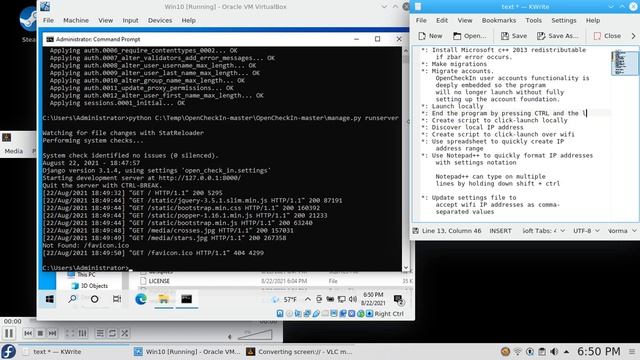Open the Fedora volume tray icon

point(554,351)
